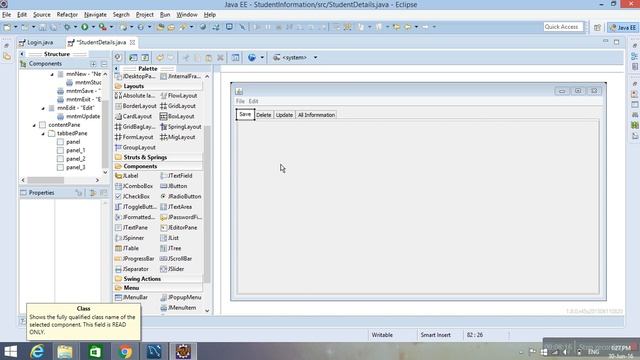This screenshot has width=640, height=360.
Task: Collapse the mnNew tree node
Action: coord(52,74)
